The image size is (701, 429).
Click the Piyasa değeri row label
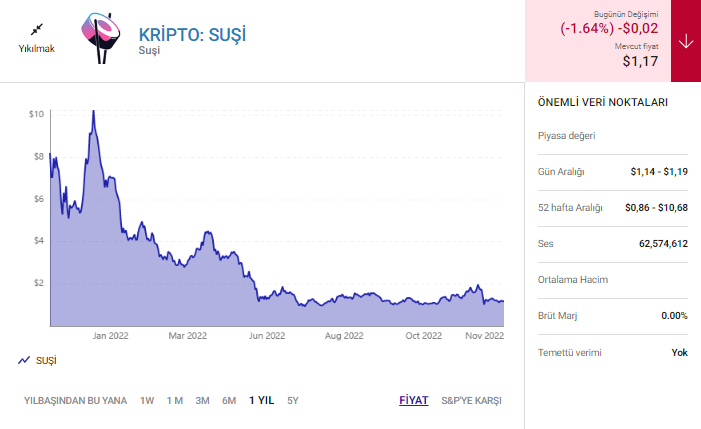click(x=566, y=136)
